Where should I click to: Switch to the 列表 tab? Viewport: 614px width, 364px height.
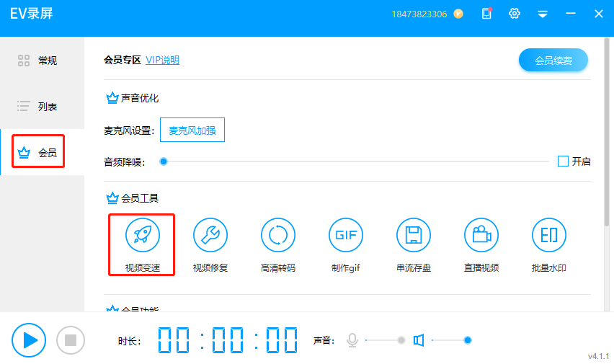point(42,106)
